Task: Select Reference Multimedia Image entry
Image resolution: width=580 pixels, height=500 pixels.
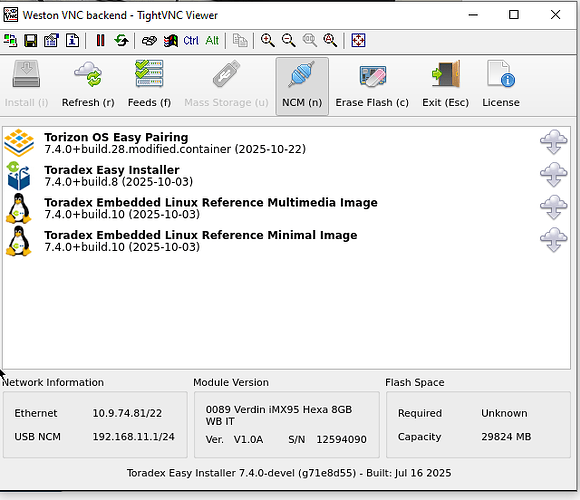Action: click(286, 208)
